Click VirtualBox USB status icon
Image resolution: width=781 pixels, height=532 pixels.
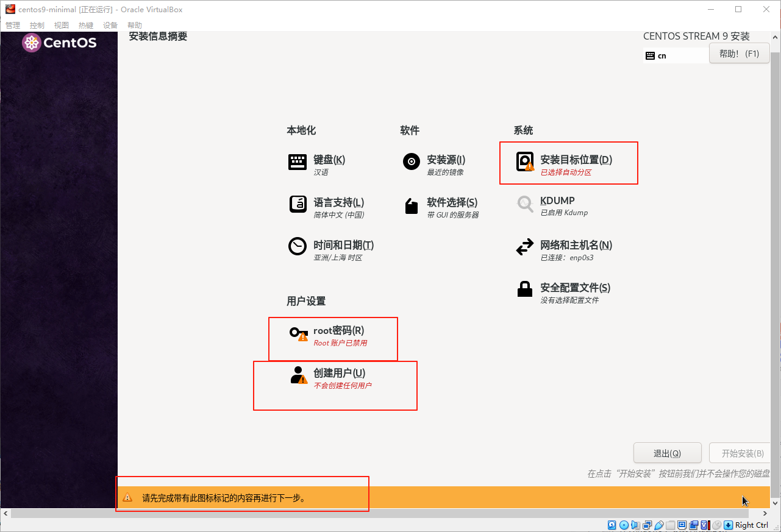(659, 525)
